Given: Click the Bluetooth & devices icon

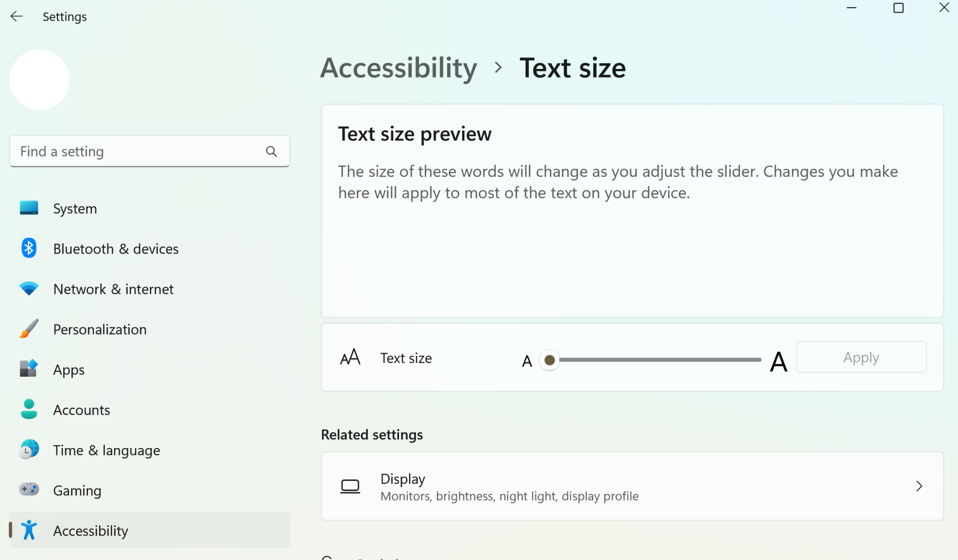Looking at the screenshot, I should point(29,248).
